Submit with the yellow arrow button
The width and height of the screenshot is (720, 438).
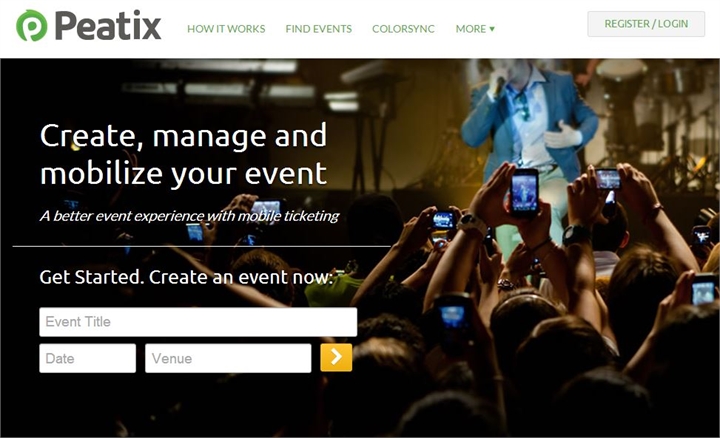(336, 357)
